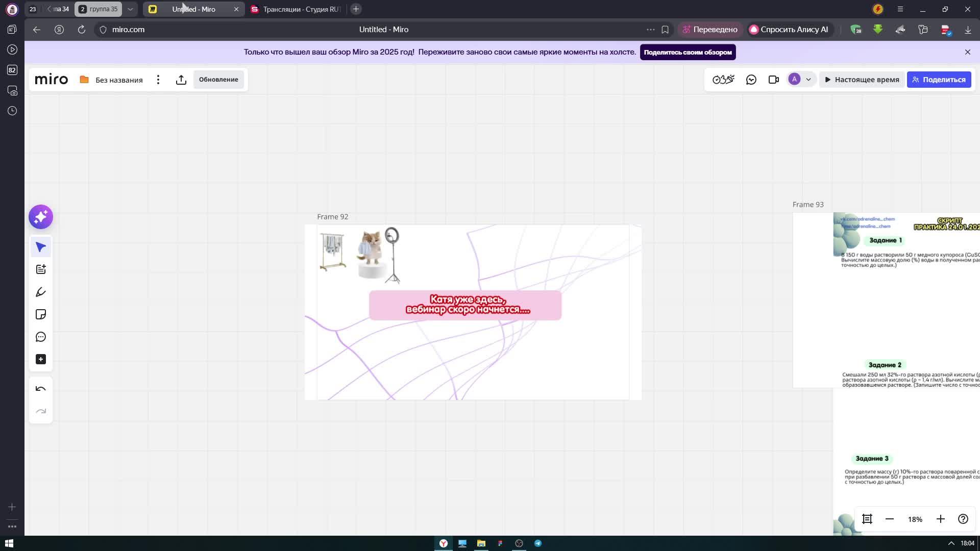
Task: Select the cursor selection tool
Action: (41, 247)
